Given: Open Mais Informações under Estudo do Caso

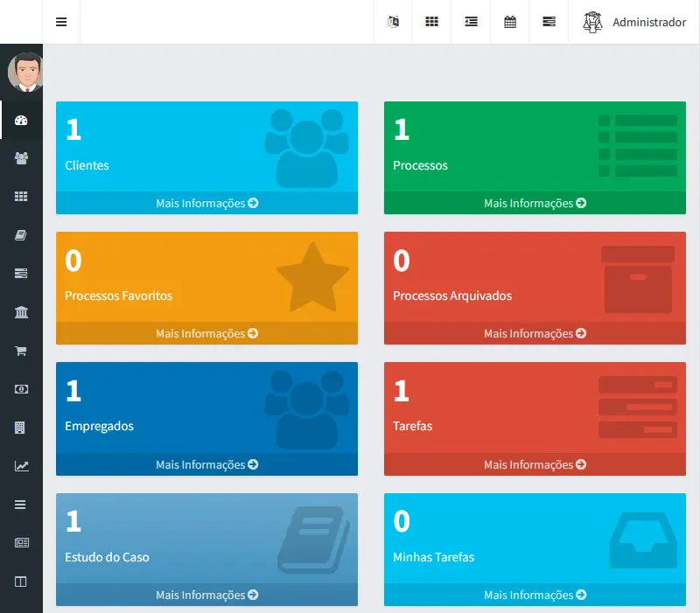Looking at the screenshot, I should (206, 595).
